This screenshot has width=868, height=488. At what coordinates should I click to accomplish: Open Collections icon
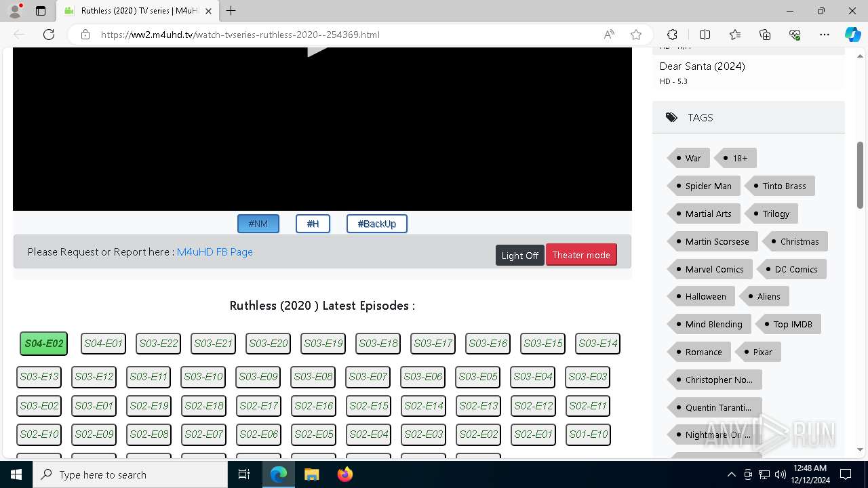[x=765, y=35]
